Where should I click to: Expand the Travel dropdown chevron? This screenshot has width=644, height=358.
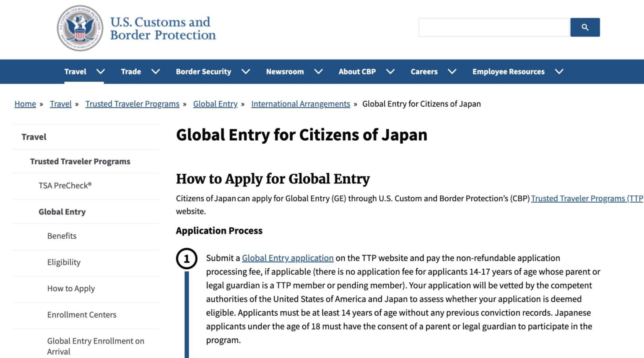pos(101,72)
